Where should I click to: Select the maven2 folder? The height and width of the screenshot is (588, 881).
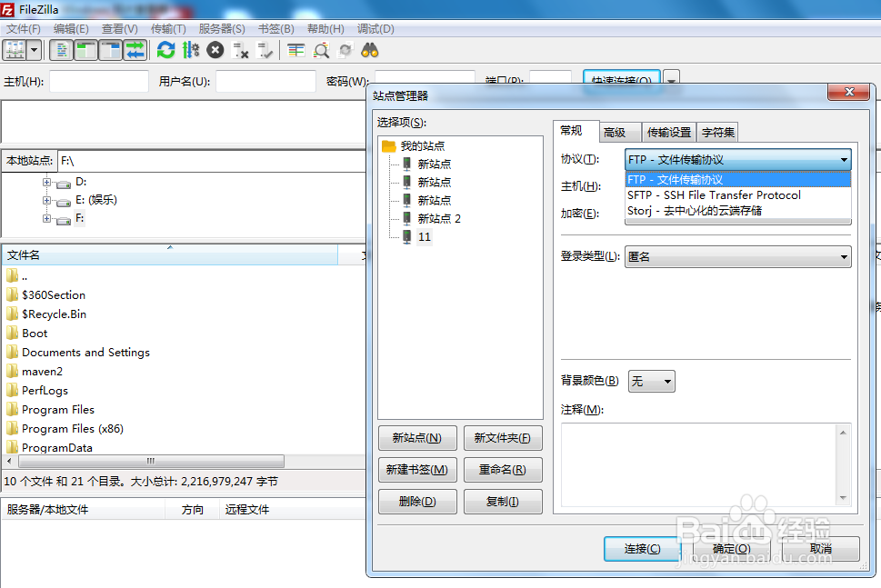point(42,371)
